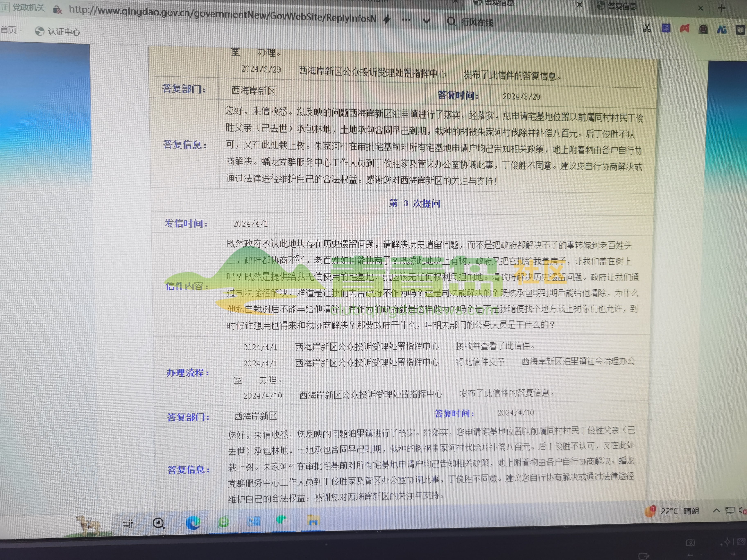
Task: Open the blue card app taskbar icon
Action: point(253,521)
